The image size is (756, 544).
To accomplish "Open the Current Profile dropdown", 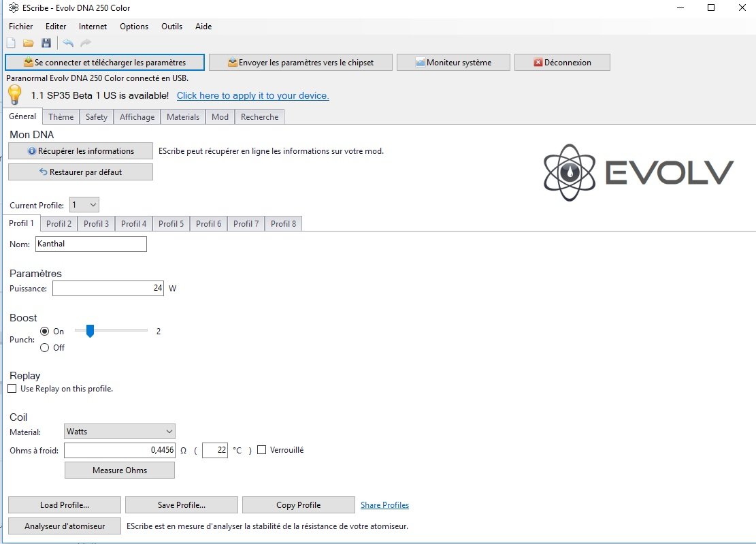I will click(x=85, y=205).
